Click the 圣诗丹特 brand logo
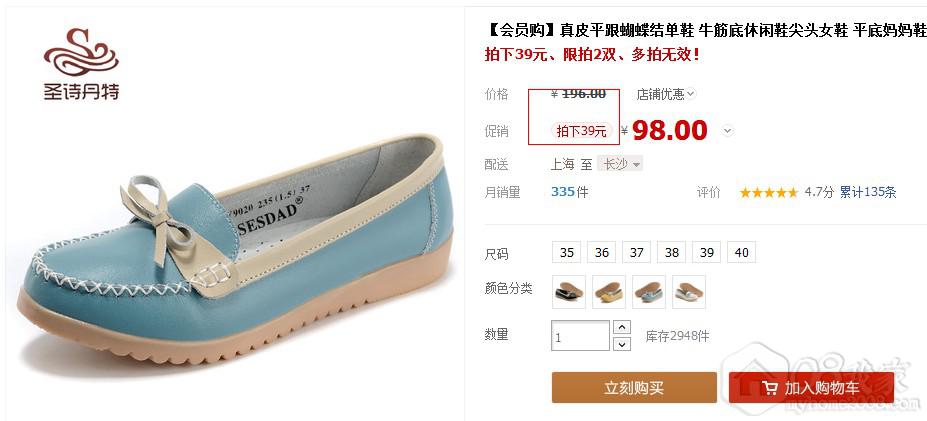927x421 pixels. 82,64
